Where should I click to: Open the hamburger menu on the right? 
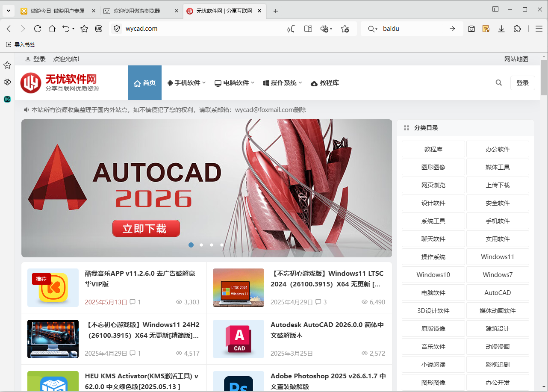[539, 29]
